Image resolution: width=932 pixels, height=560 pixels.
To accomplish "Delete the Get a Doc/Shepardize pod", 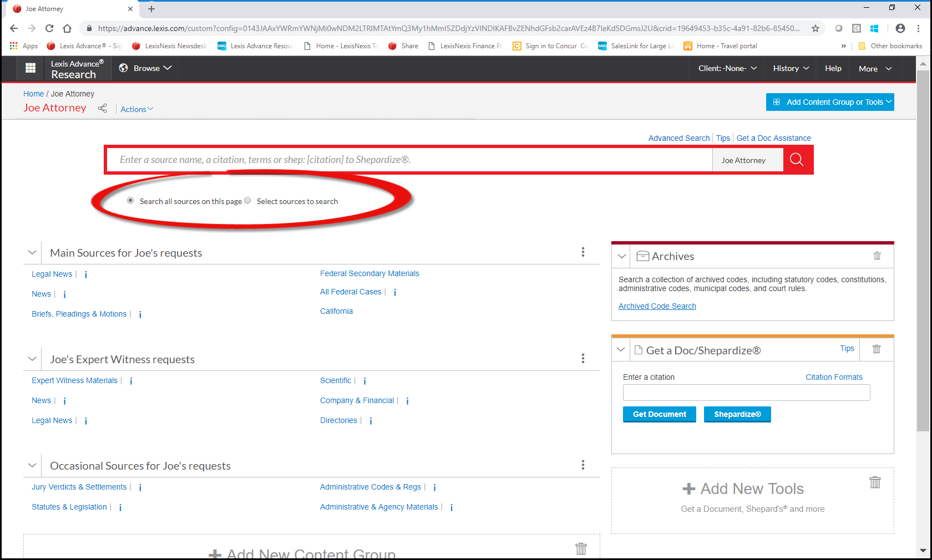I will point(877,349).
